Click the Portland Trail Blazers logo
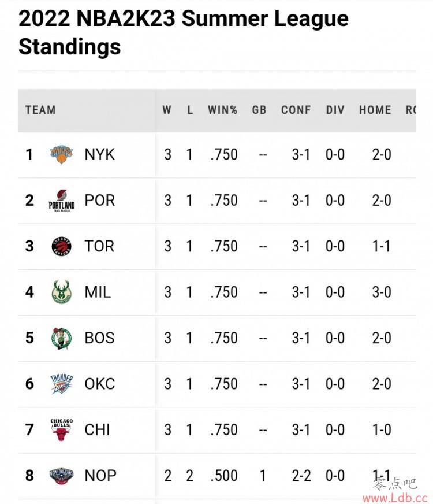This screenshot has height=504, width=433. (x=61, y=201)
